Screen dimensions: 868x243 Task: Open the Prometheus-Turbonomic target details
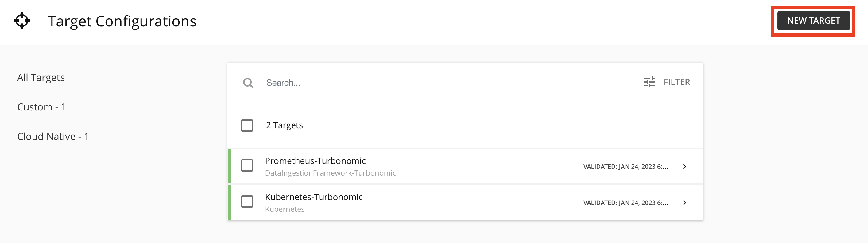pos(316,161)
